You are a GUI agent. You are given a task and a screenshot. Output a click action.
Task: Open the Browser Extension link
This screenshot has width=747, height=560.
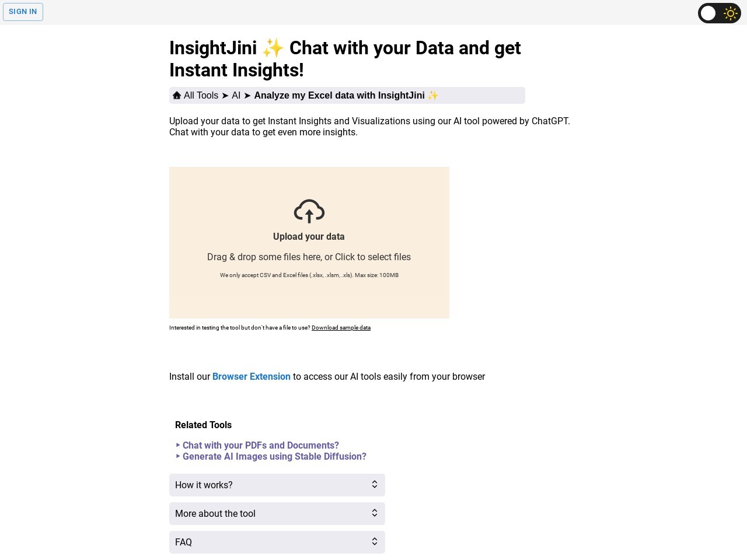(x=252, y=377)
